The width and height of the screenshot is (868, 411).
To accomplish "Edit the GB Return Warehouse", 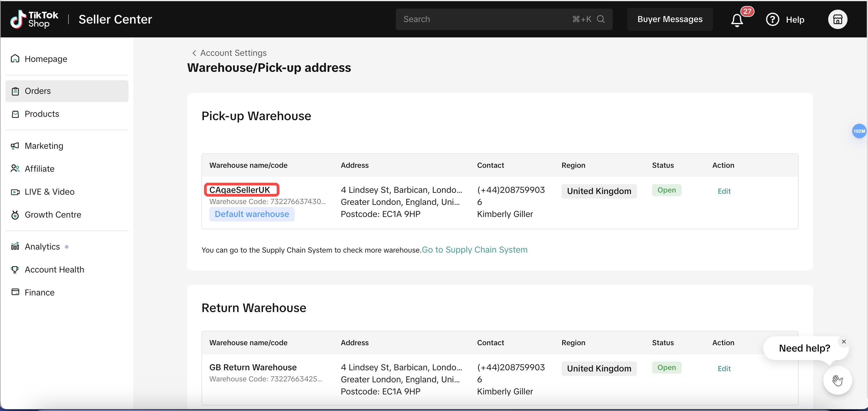I will [724, 368].
